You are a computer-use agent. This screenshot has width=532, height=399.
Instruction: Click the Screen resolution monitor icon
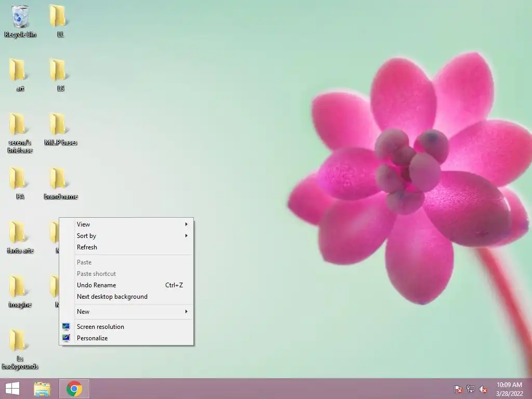[66, 327]
